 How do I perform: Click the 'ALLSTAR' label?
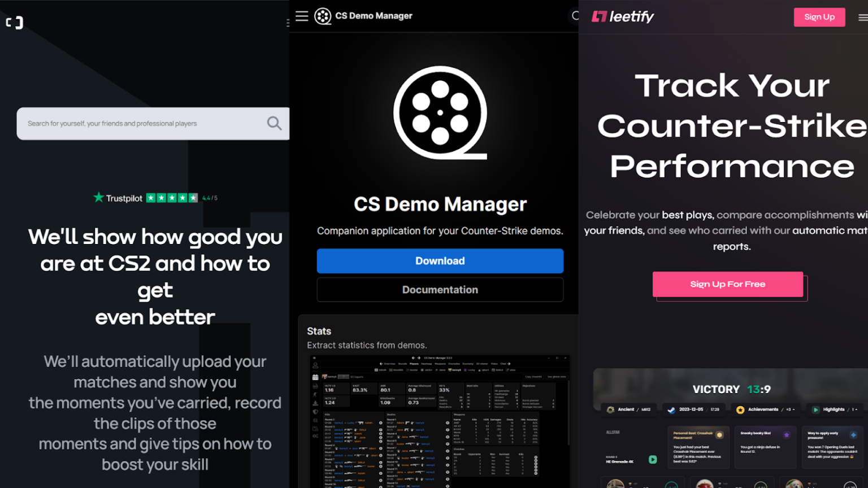click(x=613, y=432)
